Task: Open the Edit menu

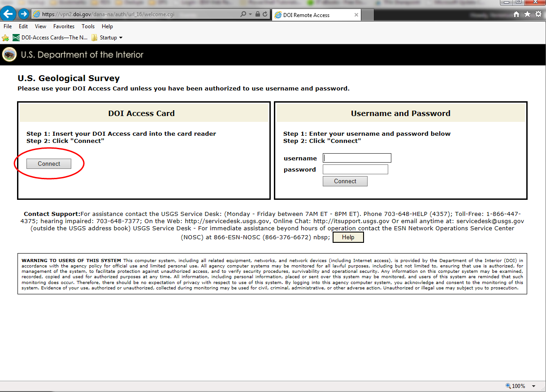Action: click(x=23, y=26)
